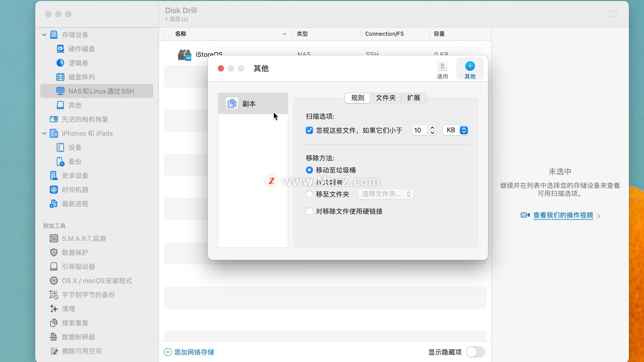This screenshot has height=362, width=644.
Task: Collapse the 存储设备 tree section
Action: point(44,35)
